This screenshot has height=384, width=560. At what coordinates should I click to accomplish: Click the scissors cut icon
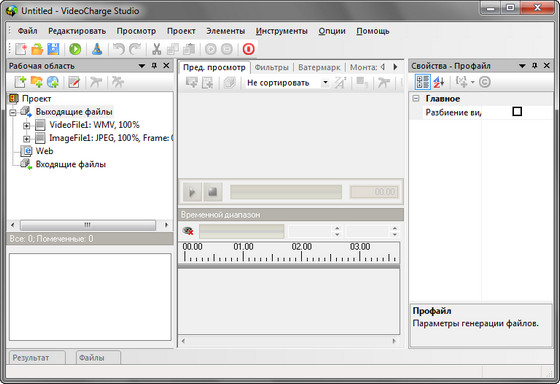(156, 49)
